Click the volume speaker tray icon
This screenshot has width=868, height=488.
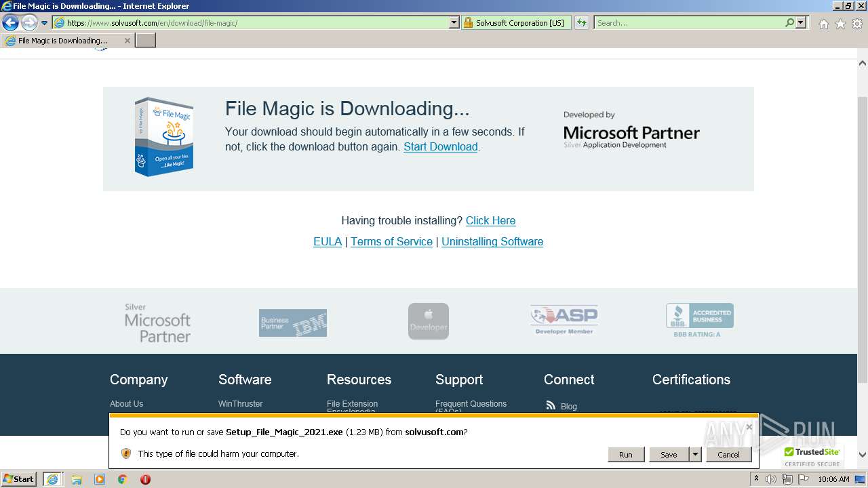(771, 479)
